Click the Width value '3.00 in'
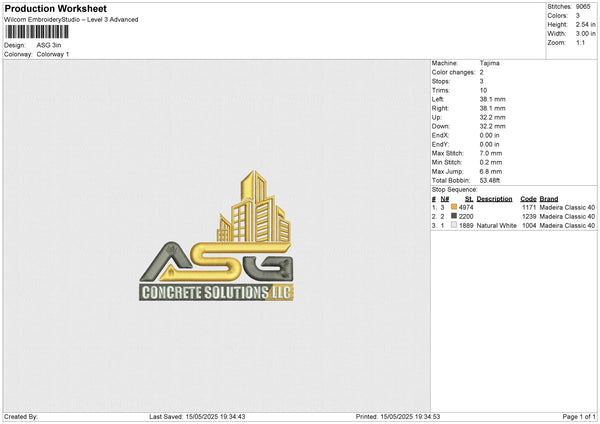The height and width of the screenshot is (424, 600). point(585,34)
